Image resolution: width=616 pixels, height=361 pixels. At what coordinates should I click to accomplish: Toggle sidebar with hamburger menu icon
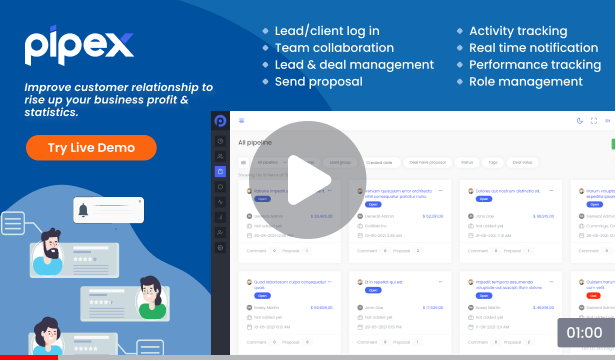tap(242, 121)
